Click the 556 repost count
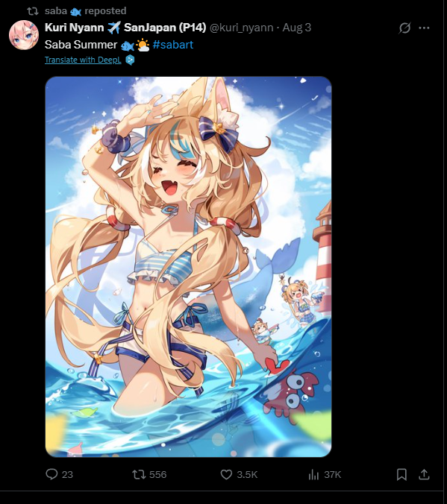 [x=157, y=475]
